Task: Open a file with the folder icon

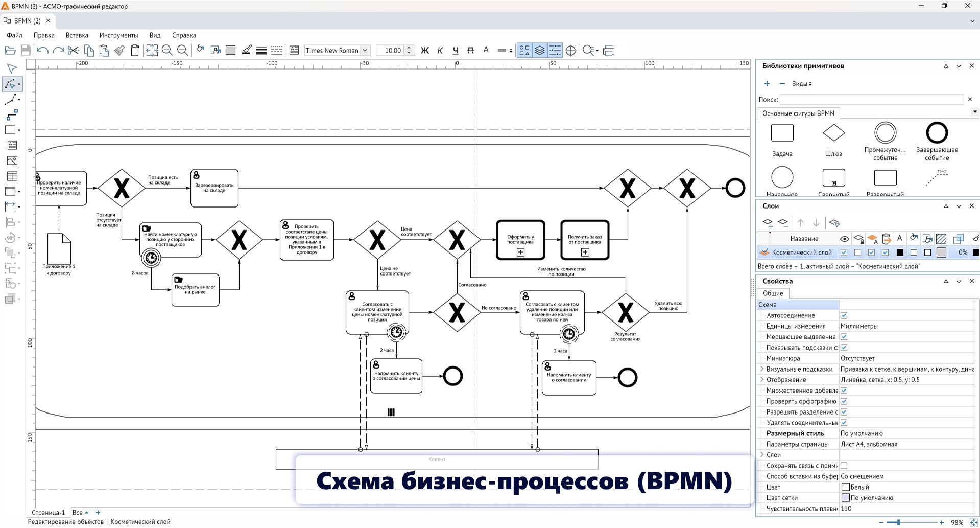Action: coord(10,50)
